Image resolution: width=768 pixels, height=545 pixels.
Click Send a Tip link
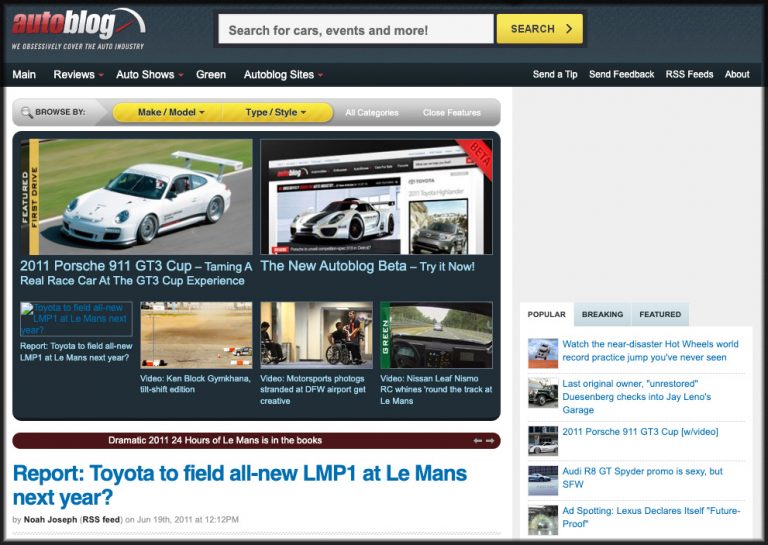[x=555, y=74]
